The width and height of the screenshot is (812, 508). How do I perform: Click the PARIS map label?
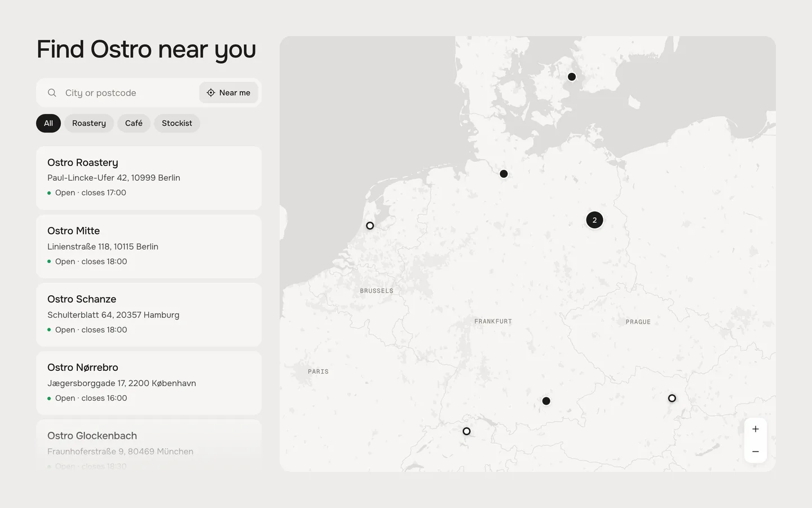tap(318, 371)
